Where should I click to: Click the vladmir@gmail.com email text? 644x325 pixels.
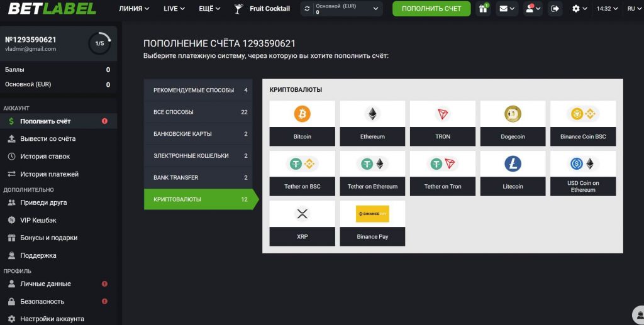point(30,49)
